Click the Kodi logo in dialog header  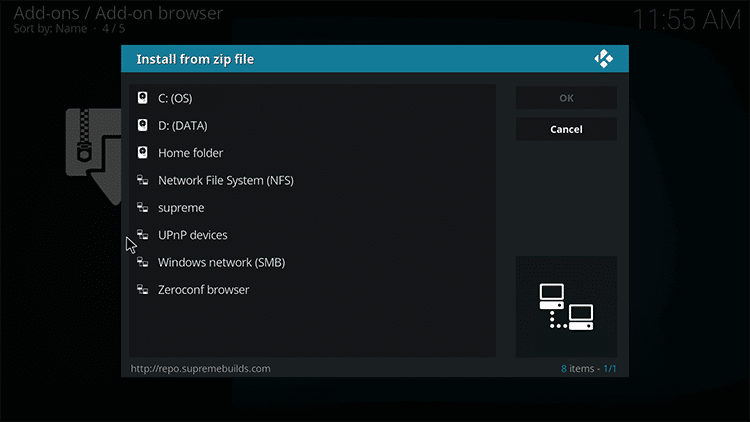point(604,59)
